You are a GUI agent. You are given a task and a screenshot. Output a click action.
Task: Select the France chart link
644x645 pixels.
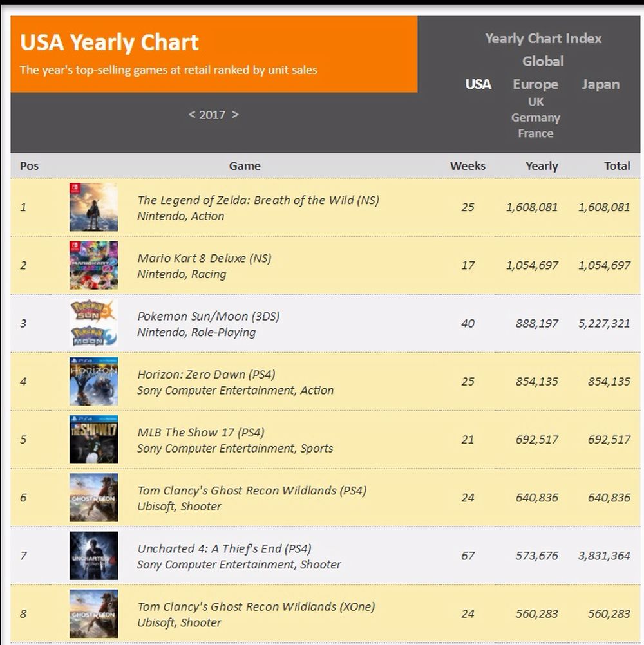[536, 134]
